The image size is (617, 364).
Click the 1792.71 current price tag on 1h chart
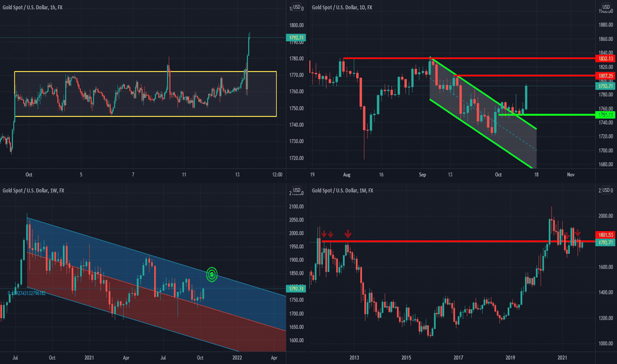point(296,38)
